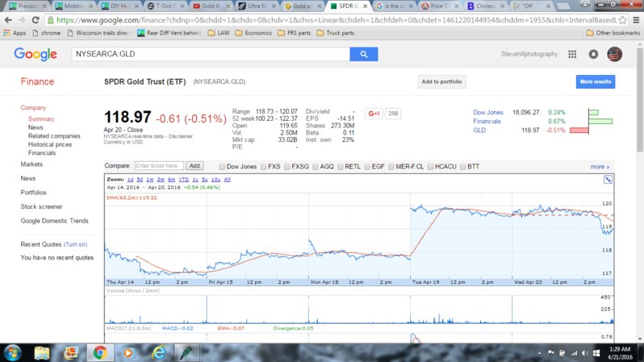Check the RETL compare checkbox

(340, 167)
